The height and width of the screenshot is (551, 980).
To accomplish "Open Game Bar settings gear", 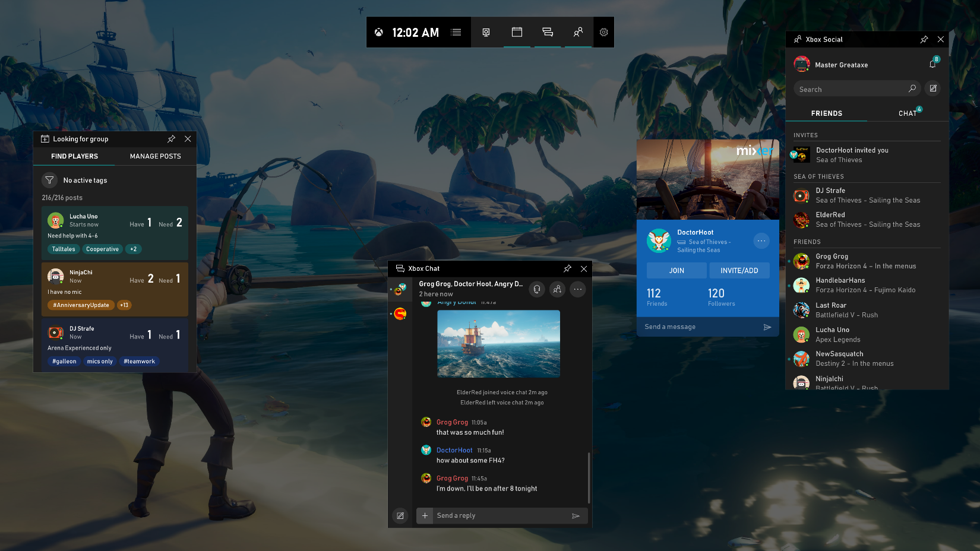I will [x=603, y=33].
